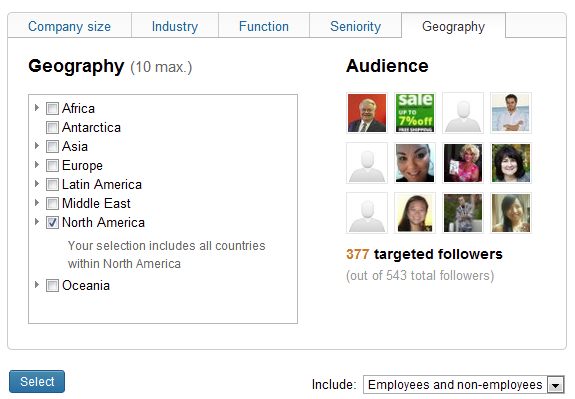Click the green sale 7% off thumbnail
575x399 pixels.
click(x=415, y=113)
